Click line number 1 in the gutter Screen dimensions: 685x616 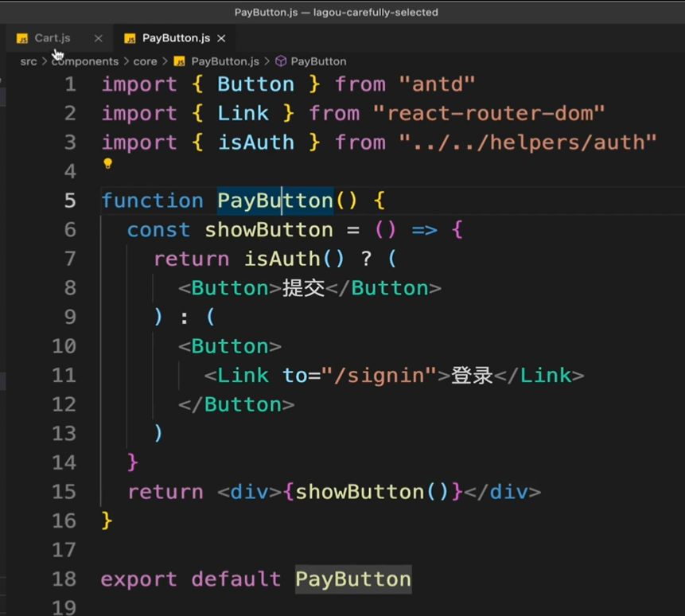pyautogui.click(x=70, y=84)
